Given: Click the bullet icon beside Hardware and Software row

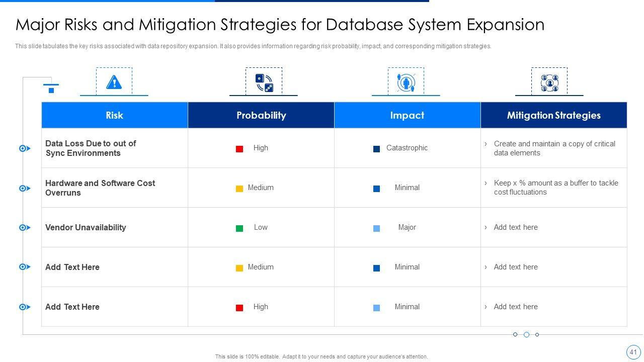Looking at the screenshot, I should click(25, 188).
